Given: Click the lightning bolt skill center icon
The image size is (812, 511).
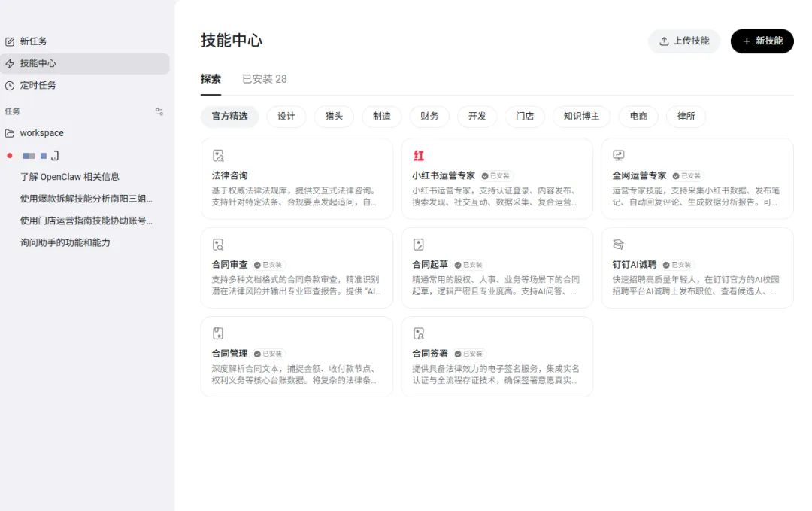Looking at the screenshot, I should click(x=10, y=64).
